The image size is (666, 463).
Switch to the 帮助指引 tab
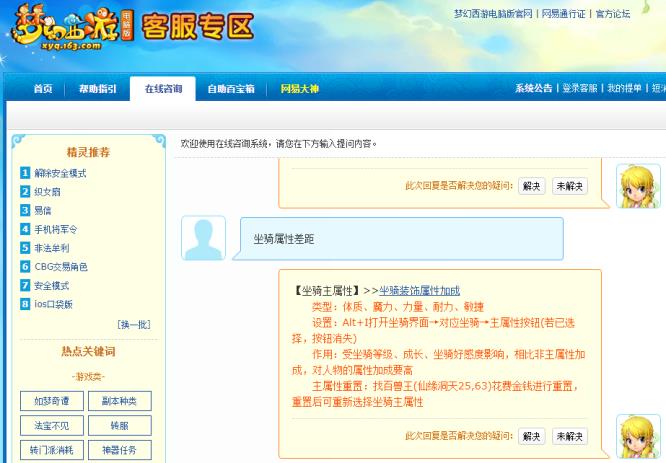(x=98, y=88)
